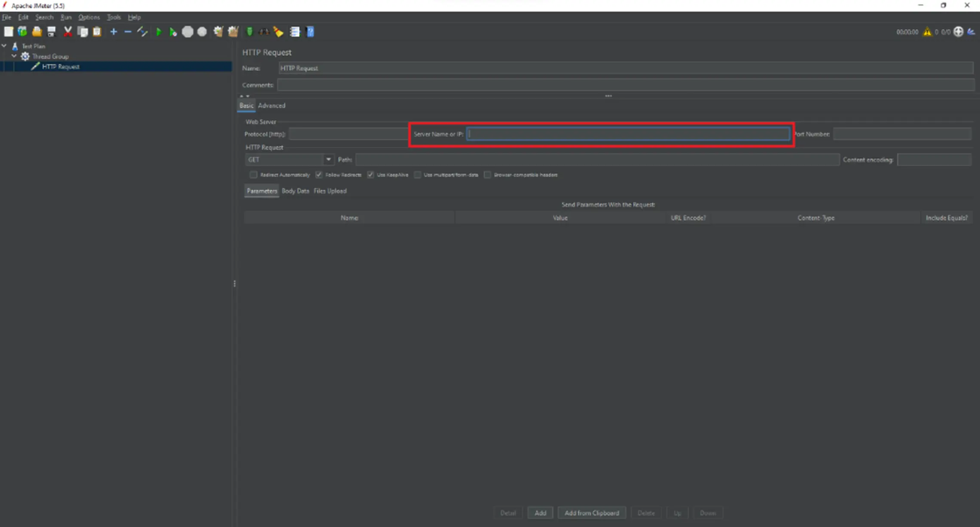Collapse the Test Plan node
The image size is (980, 527).
click(4, 46)
